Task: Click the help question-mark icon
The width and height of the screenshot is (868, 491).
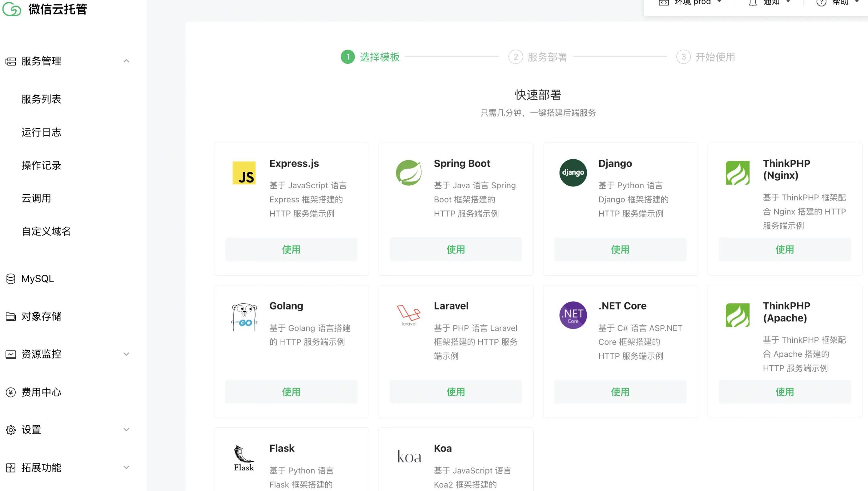Action: 821,3
